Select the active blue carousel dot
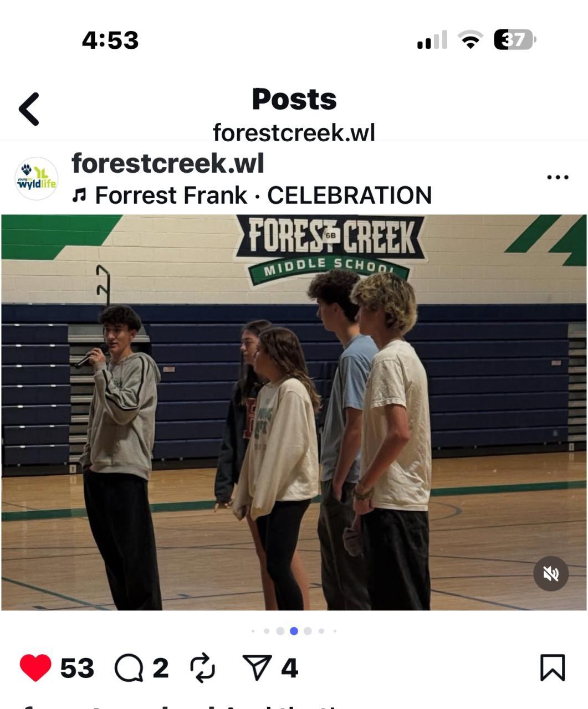 click(x=294, y=631)
